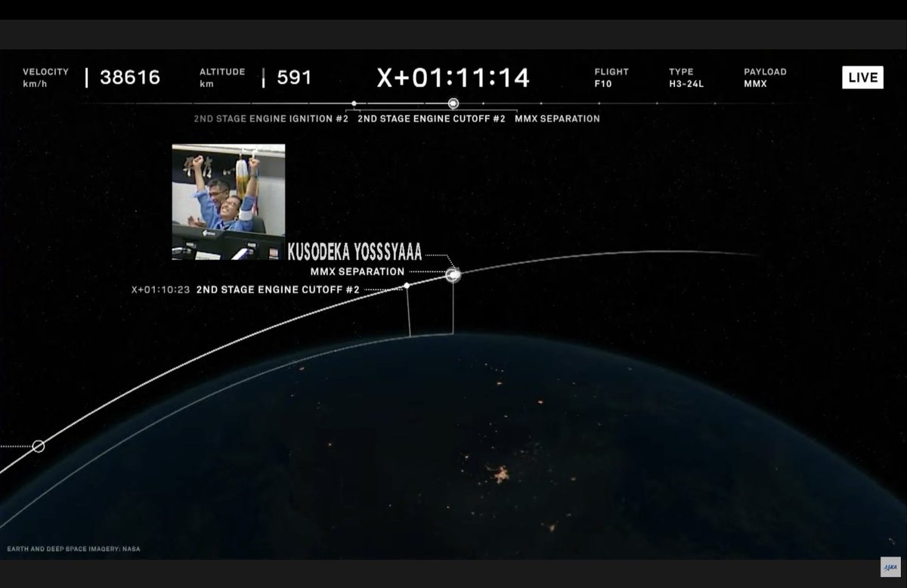Screen dimensions: 907x588
Task: Click the mission clock X+01:11:14
Action: pyautogui.click(x=453, y=78)
